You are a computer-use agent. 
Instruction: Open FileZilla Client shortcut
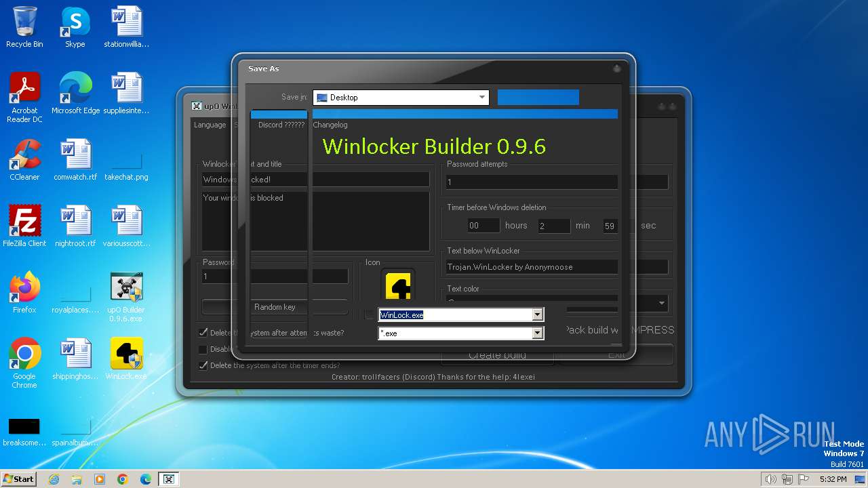(24, 227)
